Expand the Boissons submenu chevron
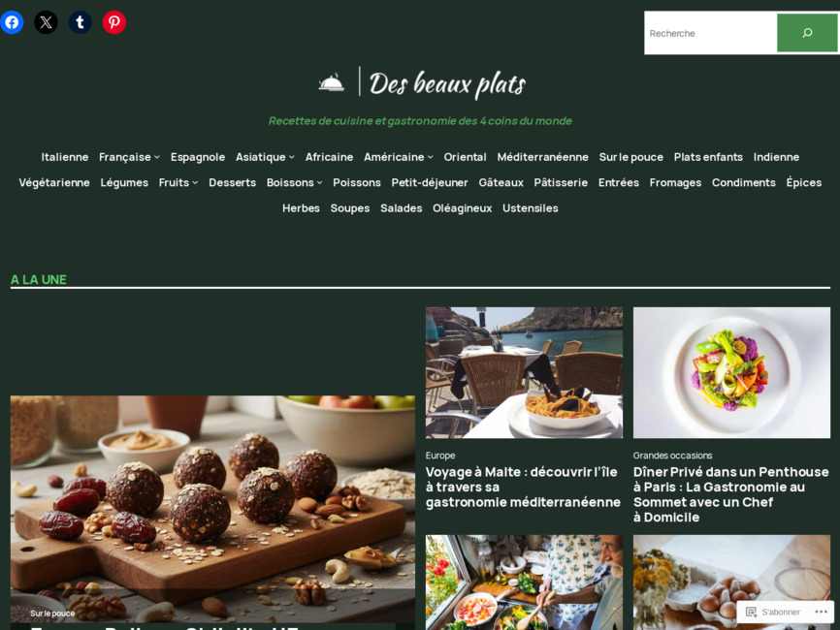The height and width of the screenshot is (630, 840). coord(319,183)
